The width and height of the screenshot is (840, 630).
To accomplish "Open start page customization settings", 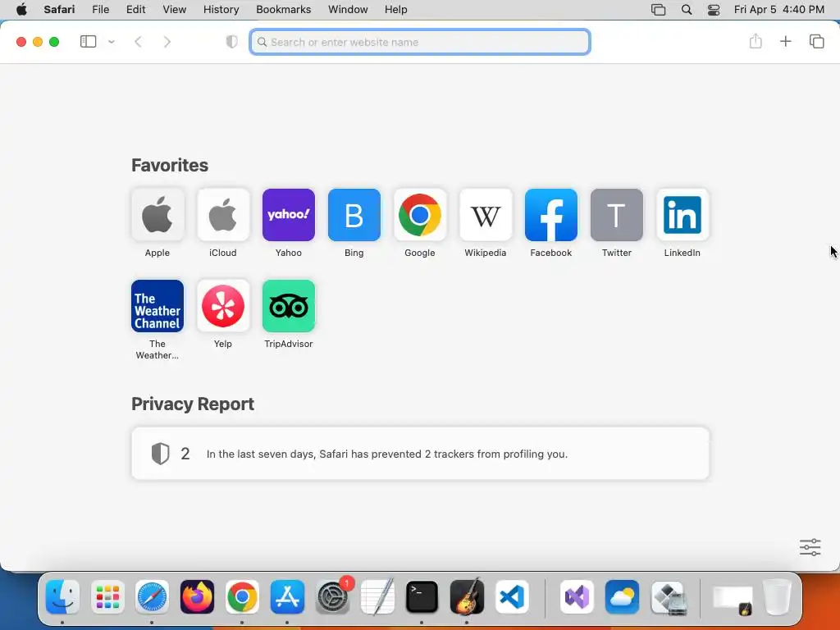I will [810, 547].
